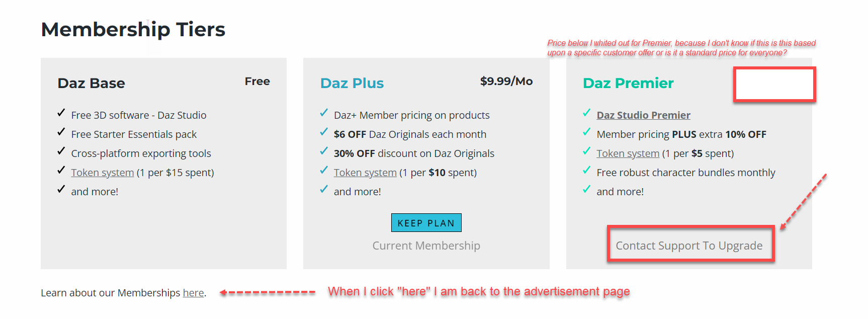Click the $9.99/Mo price label
This screenshot has height=319, width=868.
(506, 81)
